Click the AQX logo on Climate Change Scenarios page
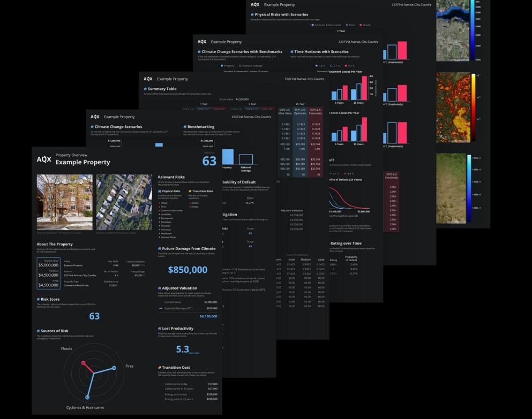Viewport: 532px width, 419px height. [x=95, y=117]
